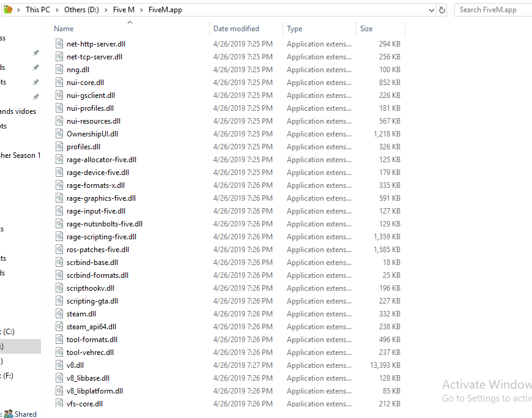Click the steam_api64.dll file icon
532x418 pixels.
(59, 326)
